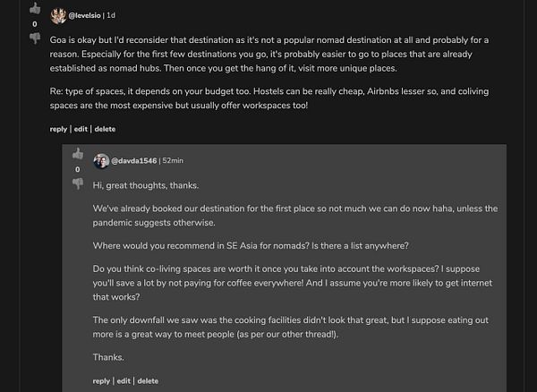This screenshot has height=392, width=537.
Task: Click the @levelsio profile avatar
Action: [58, 15]
